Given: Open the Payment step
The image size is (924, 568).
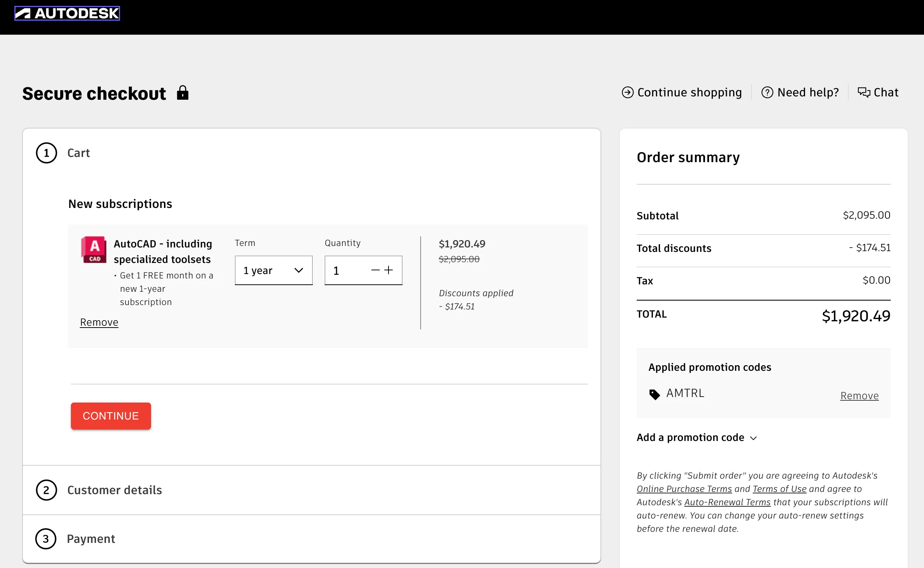Looking at the screenshot, I should 91,539.
